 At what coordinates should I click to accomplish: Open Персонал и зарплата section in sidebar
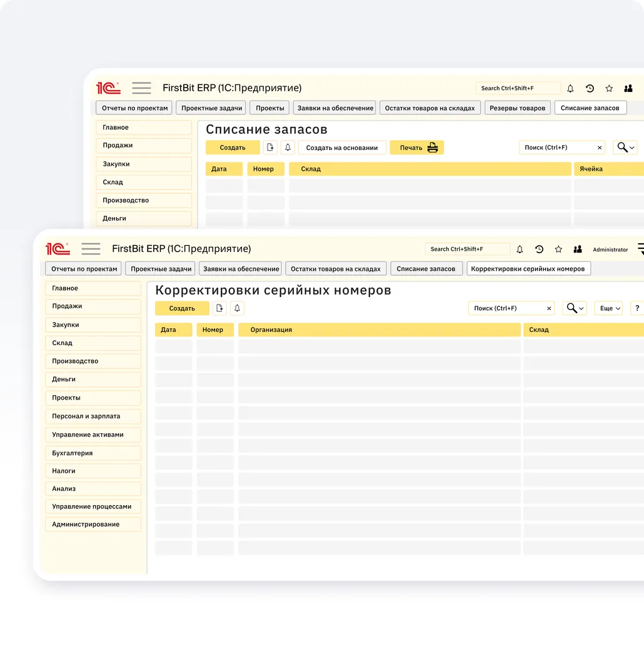[93, 416]
